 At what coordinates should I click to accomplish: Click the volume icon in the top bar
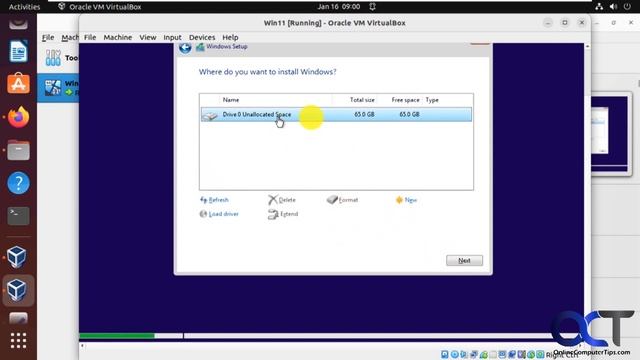coord(613,7)
